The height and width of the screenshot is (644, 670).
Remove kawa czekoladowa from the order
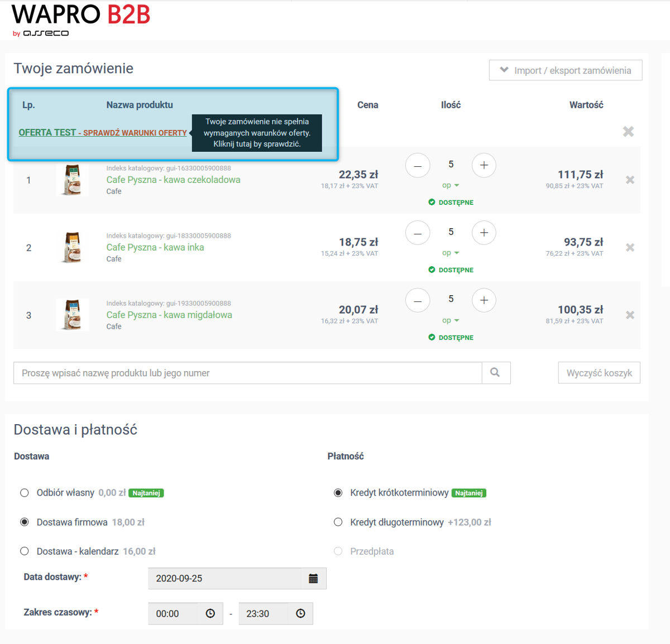pyautogui.click(x=630, y=180)
